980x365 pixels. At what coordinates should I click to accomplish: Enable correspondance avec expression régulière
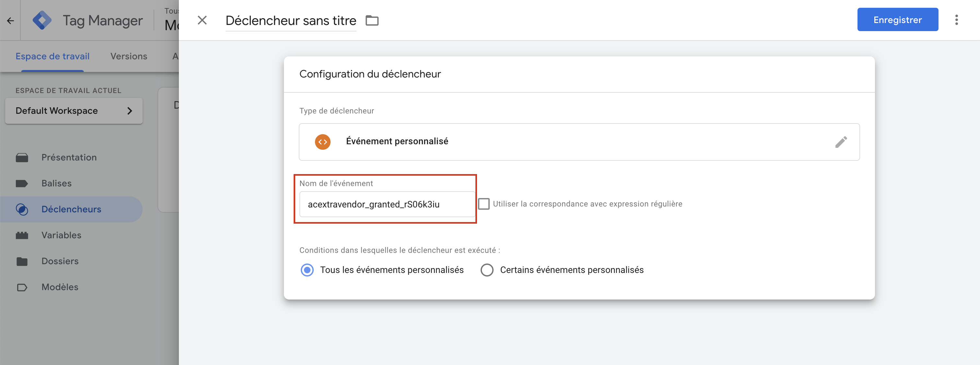click(x=484, y=204)
